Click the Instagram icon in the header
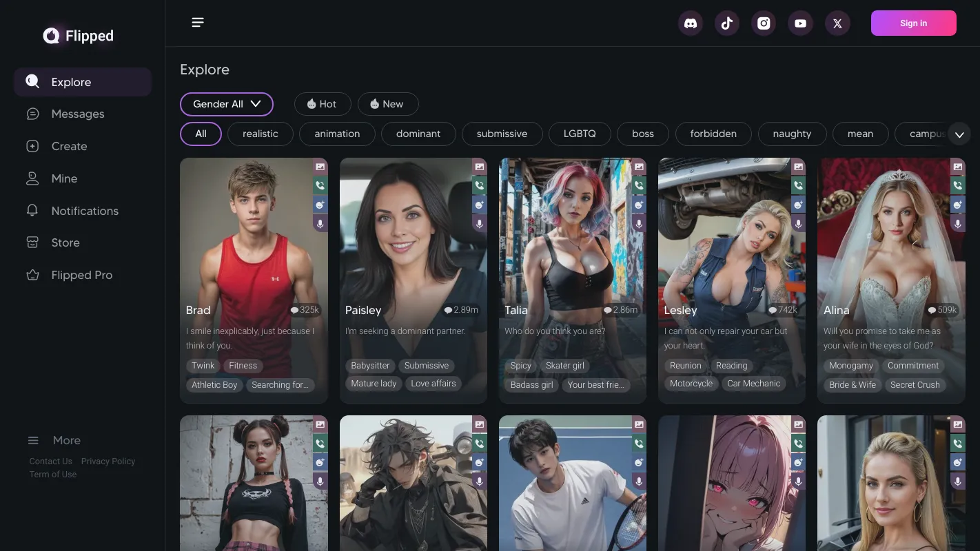The width and height of the screenshot is (980, 551). click(x=763, y=23)
